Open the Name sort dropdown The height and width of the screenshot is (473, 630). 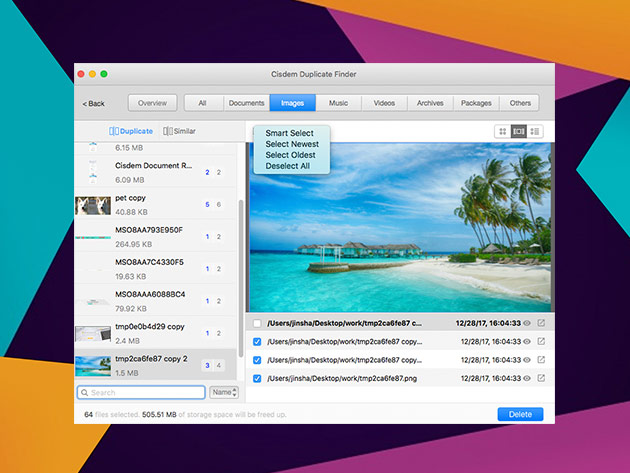pos(224,392)
